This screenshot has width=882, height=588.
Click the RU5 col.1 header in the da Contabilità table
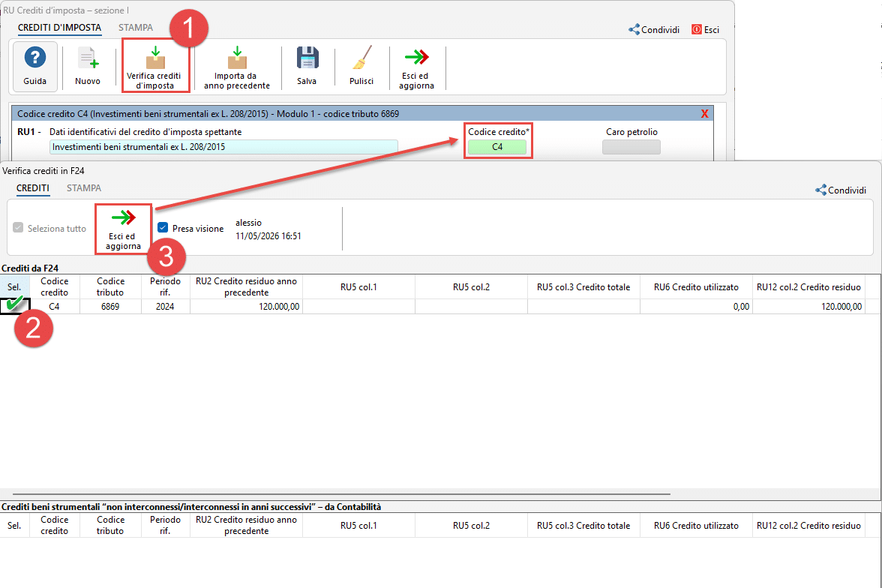click(x=358, y=526)
